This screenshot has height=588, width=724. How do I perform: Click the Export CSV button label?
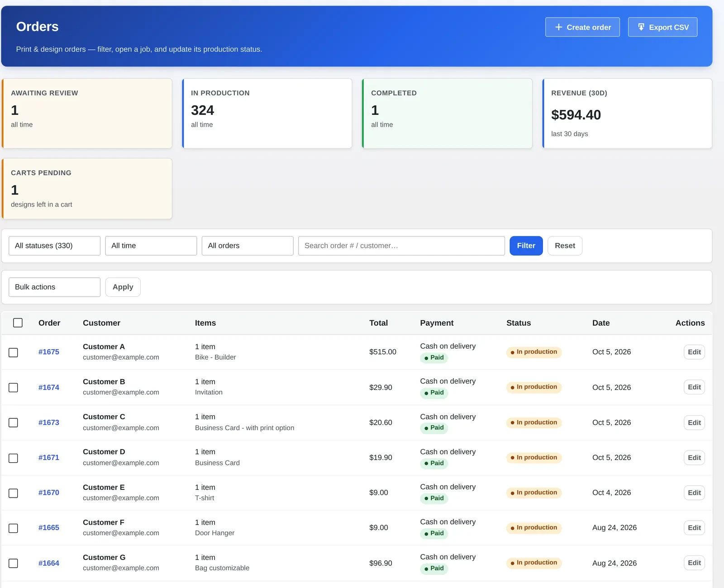coord(669,27)
